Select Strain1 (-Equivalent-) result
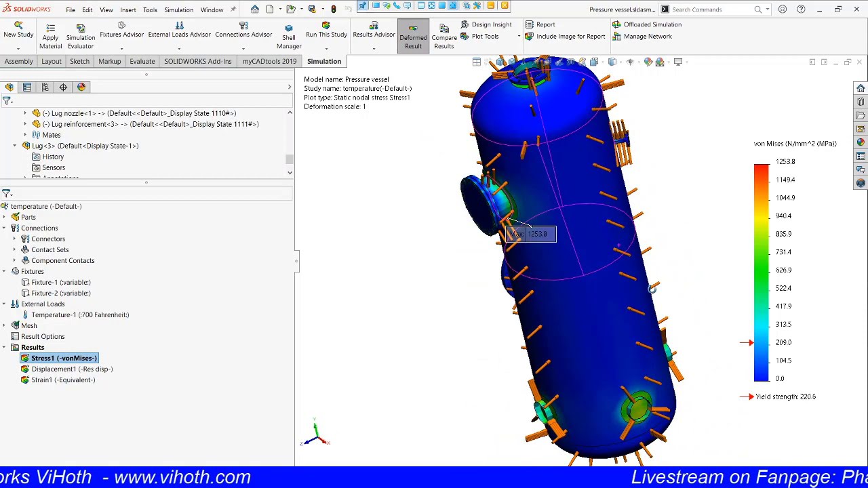 point(58,380)
